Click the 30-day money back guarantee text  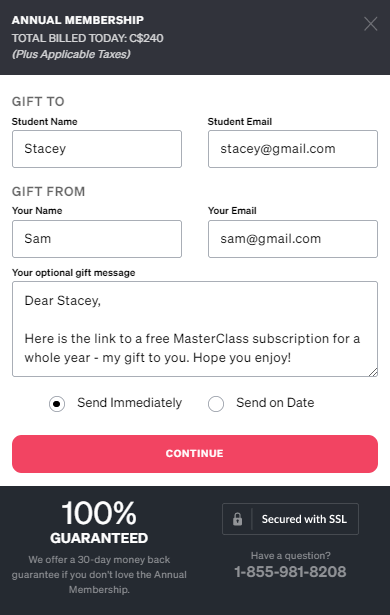pos(99,574)
